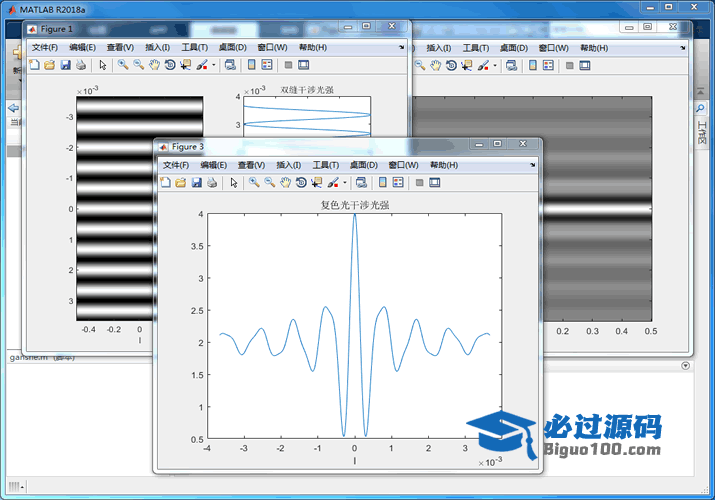Viewport: 715px width, 500px height.
Task: Open 插入(I) menu in Figure 3
Action: click(x=288, y=165)
